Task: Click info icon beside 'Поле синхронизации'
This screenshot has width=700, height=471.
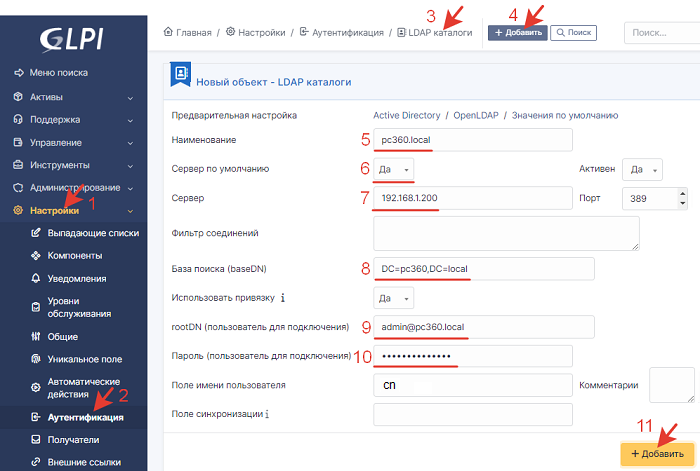Action: 267,414
